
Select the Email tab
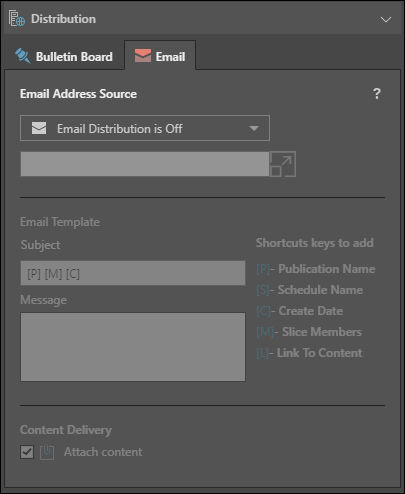click(x=160, y=56)
